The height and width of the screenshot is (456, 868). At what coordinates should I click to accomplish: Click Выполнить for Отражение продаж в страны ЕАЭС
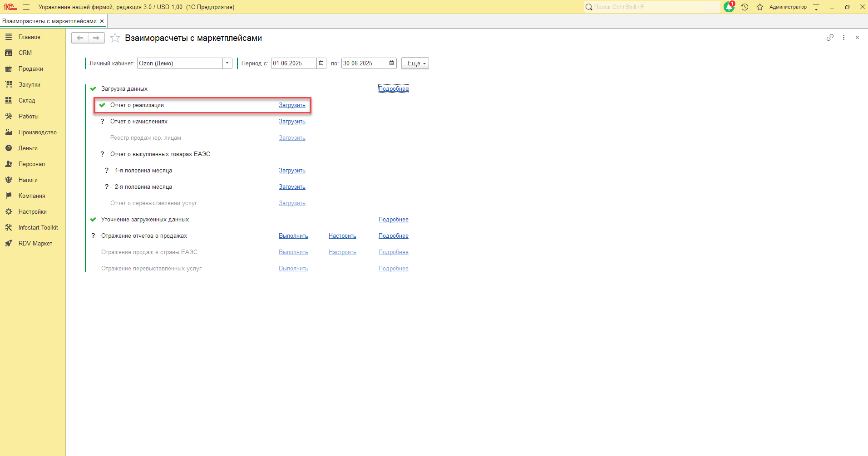tap(293, 252)
